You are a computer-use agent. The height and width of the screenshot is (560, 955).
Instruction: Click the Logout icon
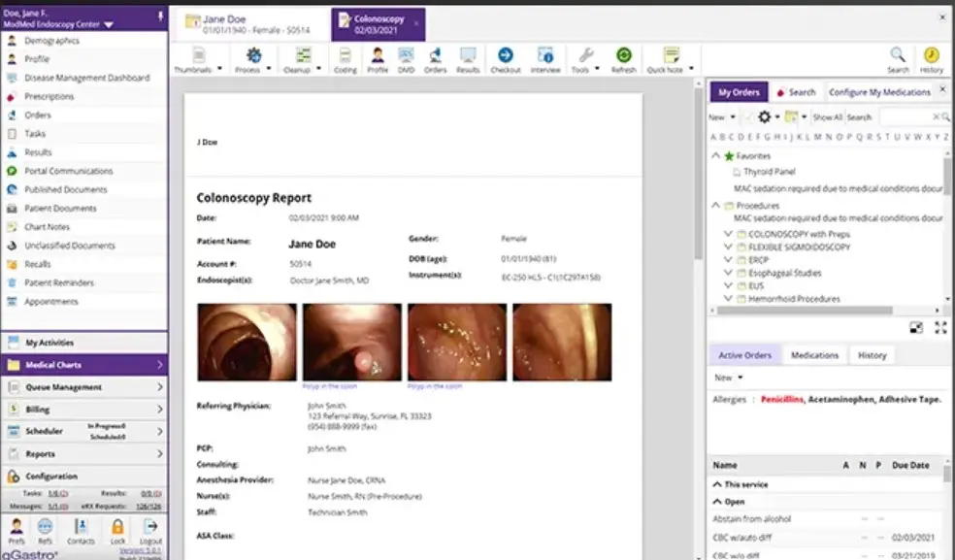150,530
